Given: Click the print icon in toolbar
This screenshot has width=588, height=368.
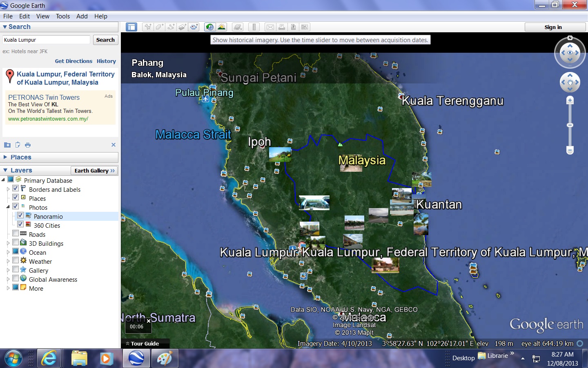Looking at the screenshot, I should click(282, 27).
